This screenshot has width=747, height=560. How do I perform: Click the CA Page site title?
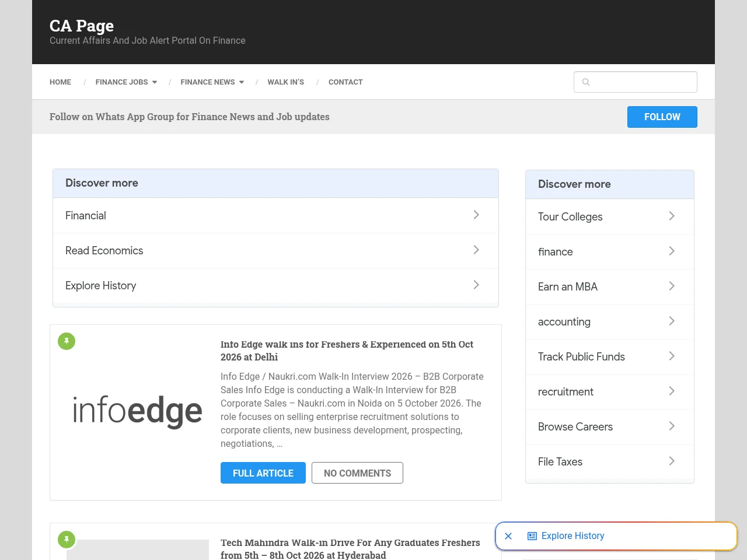(x=82, y=26)
